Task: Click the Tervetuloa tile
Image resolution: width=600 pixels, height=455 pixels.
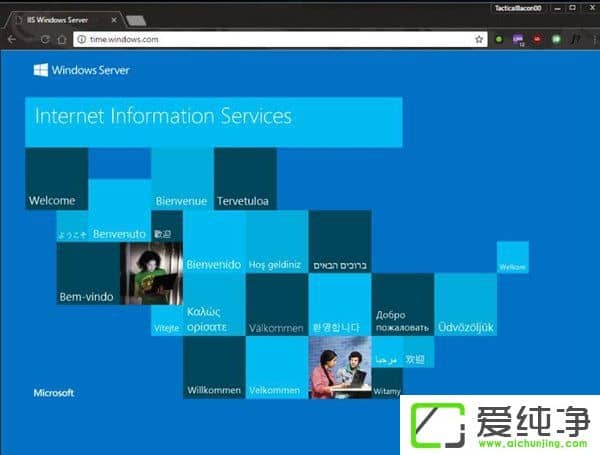Action: (x=245, y=179)
